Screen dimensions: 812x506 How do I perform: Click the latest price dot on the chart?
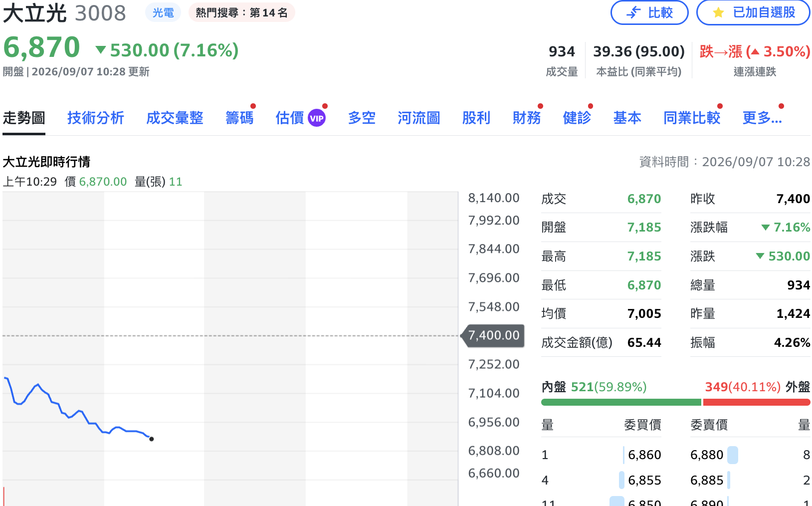[152, 439]
